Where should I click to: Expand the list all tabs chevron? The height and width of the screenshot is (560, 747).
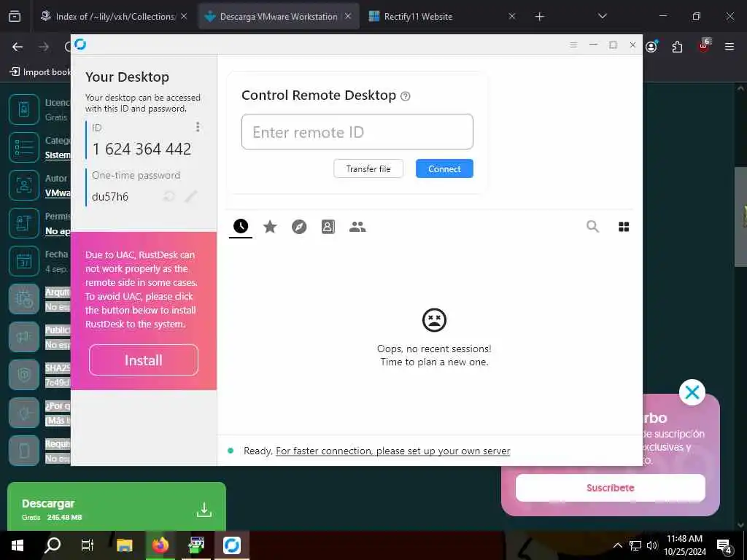click(x=602, y=16)
